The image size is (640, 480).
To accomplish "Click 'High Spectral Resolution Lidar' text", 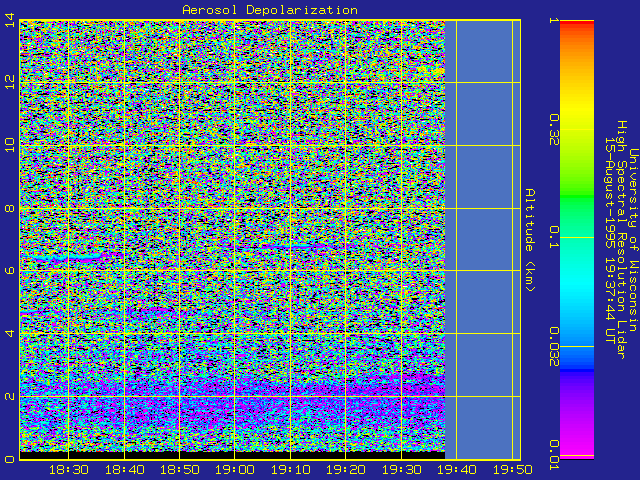I will [621, 240].
